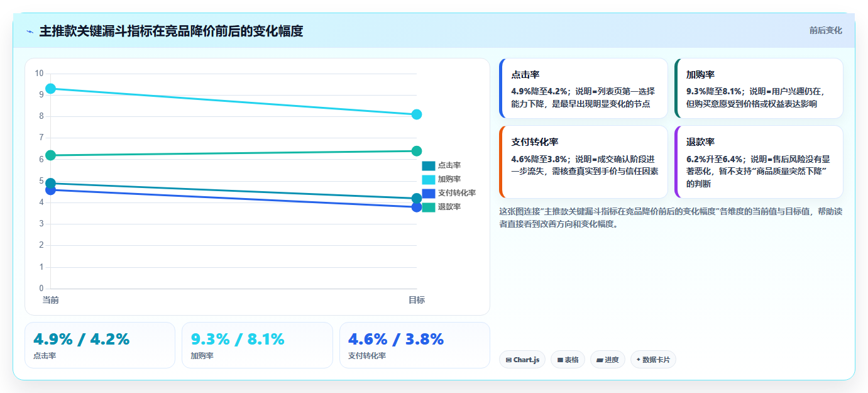
Task: Open the 支付转化率 explanation card
Action: (583, 162)
